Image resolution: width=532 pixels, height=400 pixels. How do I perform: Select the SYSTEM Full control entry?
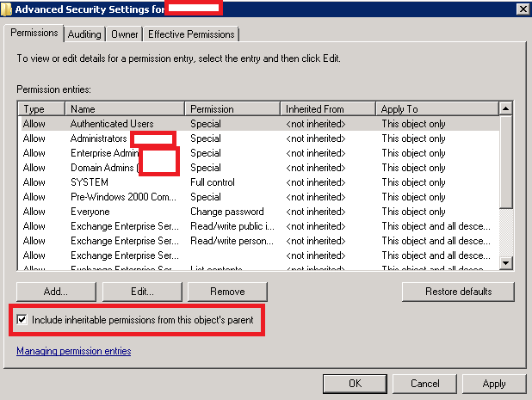(90, 182)
